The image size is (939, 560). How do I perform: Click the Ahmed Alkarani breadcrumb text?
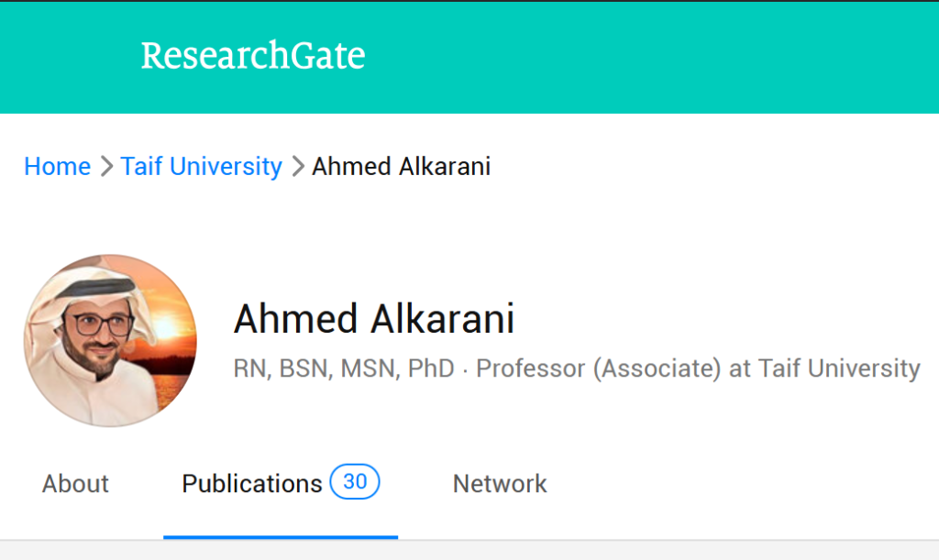pos(401,167)
